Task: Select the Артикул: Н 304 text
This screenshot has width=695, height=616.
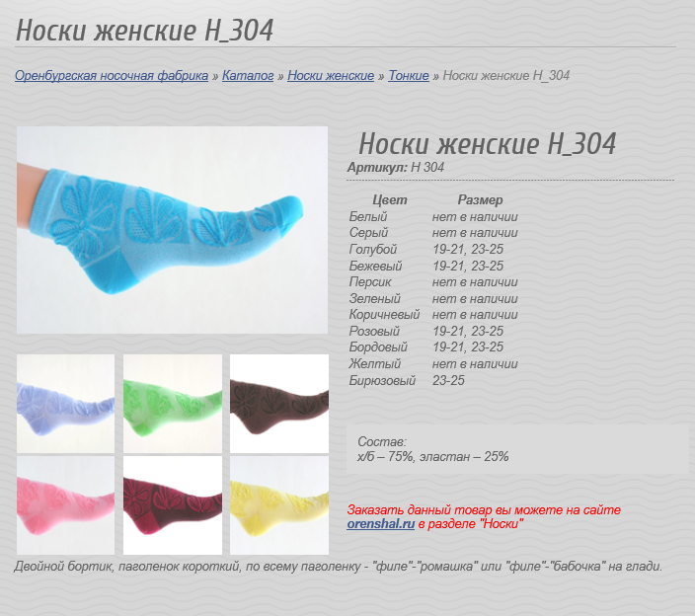Action: (395, 168)
